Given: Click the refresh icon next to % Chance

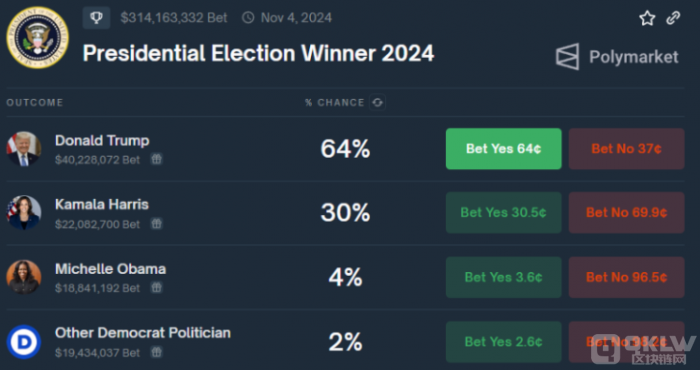Looking at the screenshot, I should pyautogui.click(x=377, y=103).
